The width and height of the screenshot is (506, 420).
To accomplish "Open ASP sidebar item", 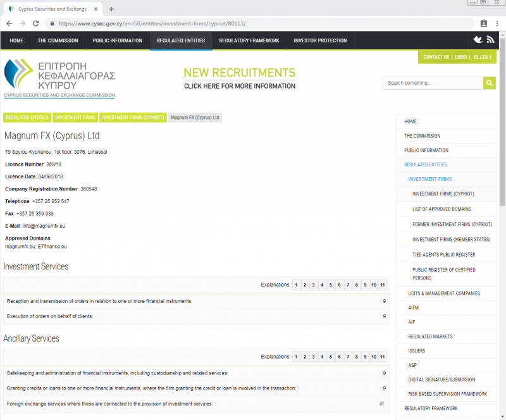I will coord(446,365).
